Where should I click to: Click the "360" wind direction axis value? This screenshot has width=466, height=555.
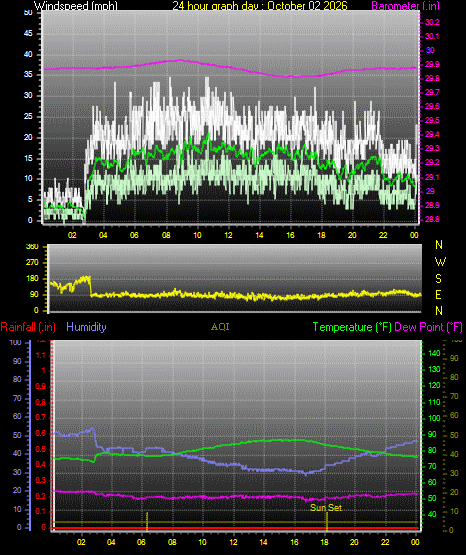[32, 247]
